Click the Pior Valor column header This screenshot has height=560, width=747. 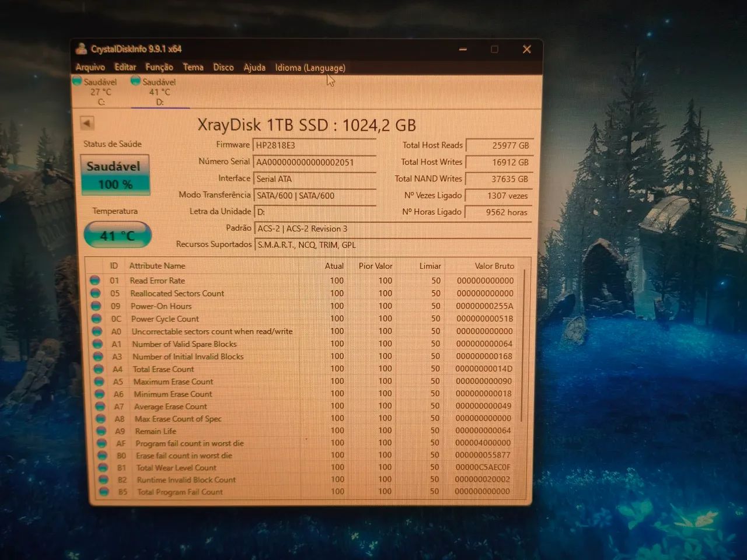tap(375, 266)
